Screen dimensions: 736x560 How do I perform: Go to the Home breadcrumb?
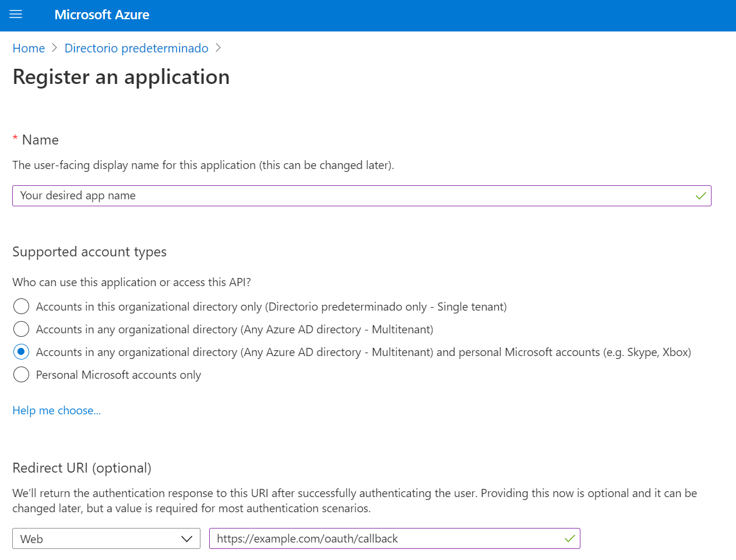[29, 48]
